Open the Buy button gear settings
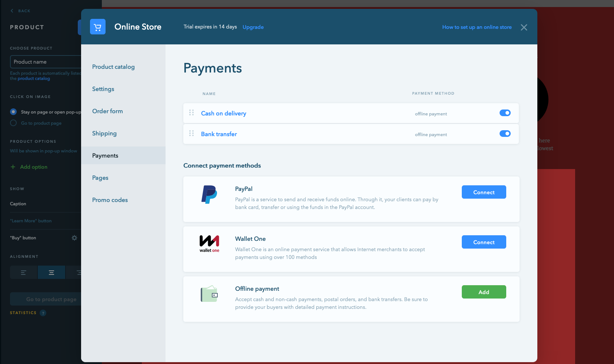The image size is (614, 364). pos(74,238)
